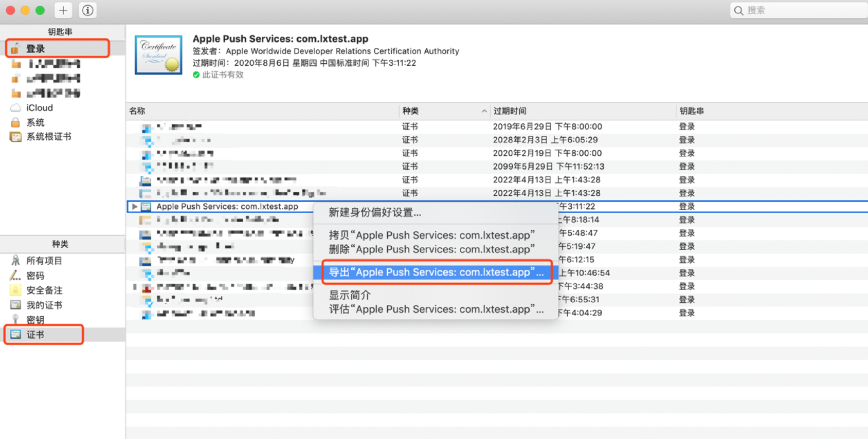The image size is (868, 439).
Task: Expand the Apple Push Services certificate row
Action: [x=134, y=207]
